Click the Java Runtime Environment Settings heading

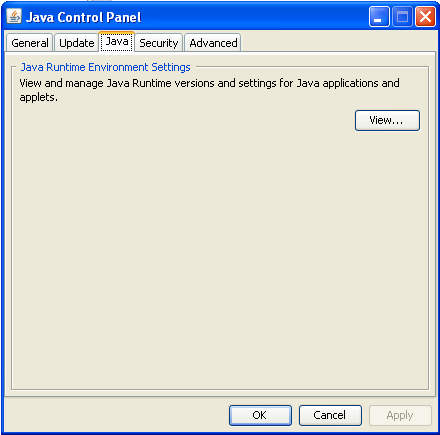pos(105,67)
